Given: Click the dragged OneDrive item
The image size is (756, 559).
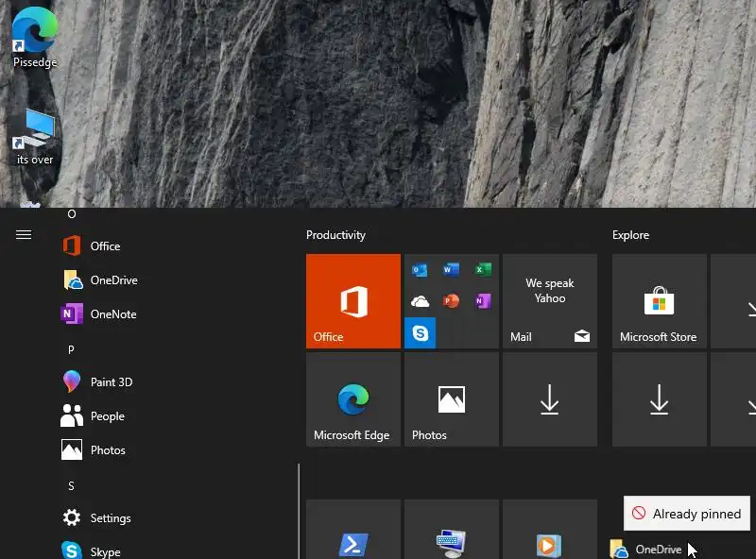Looking at the screenshot, I should (x=646, y=550).
